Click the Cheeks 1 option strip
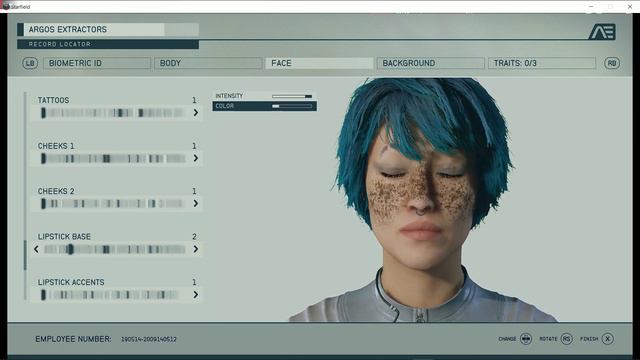640x360 pixels. point(113,158)
